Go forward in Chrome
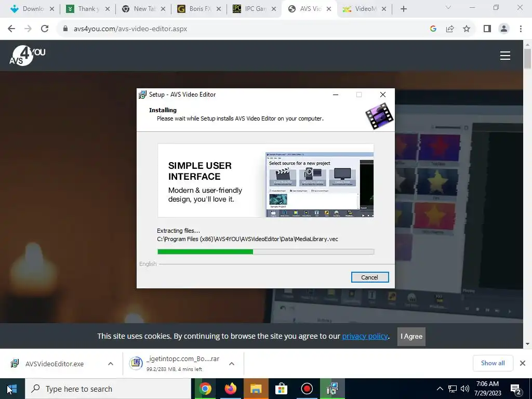The width and height of the screenshot is (532, 399). click(x=28, y=29)
